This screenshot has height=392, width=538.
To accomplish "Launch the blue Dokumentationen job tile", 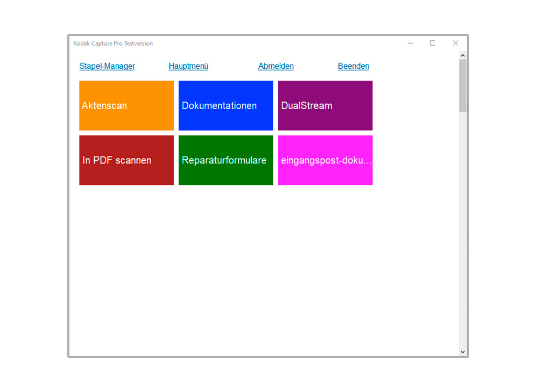I will pyautogui.click(x=225, y=105).
